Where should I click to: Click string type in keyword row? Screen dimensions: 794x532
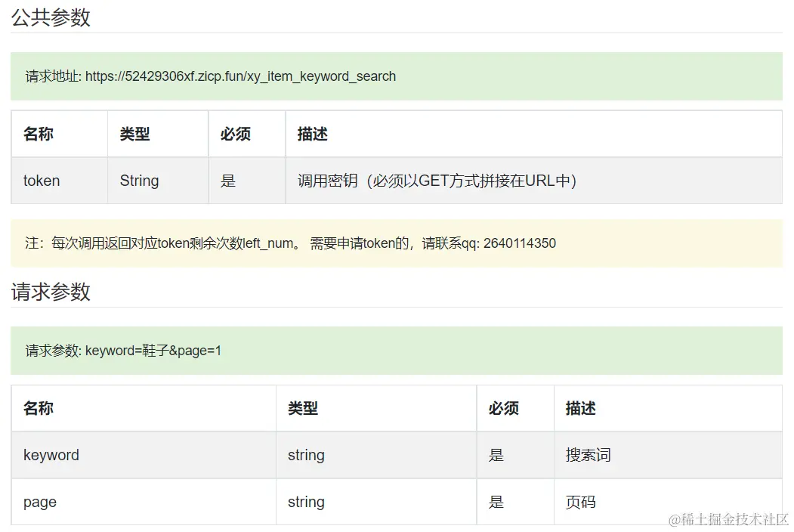[376, 455]
